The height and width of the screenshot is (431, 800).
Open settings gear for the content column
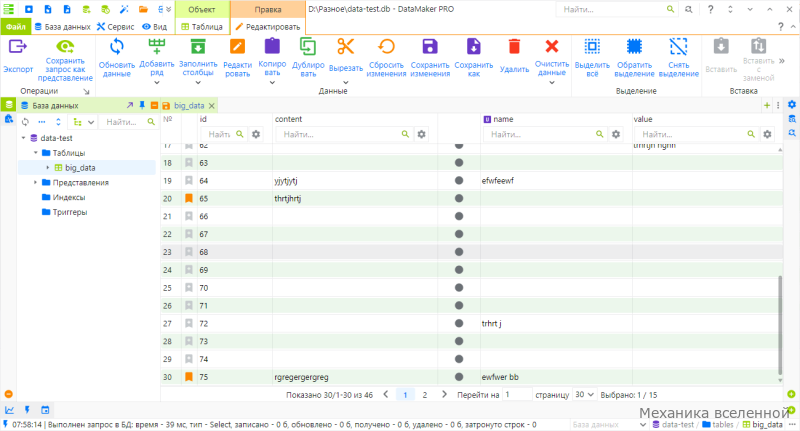(421, 134)
